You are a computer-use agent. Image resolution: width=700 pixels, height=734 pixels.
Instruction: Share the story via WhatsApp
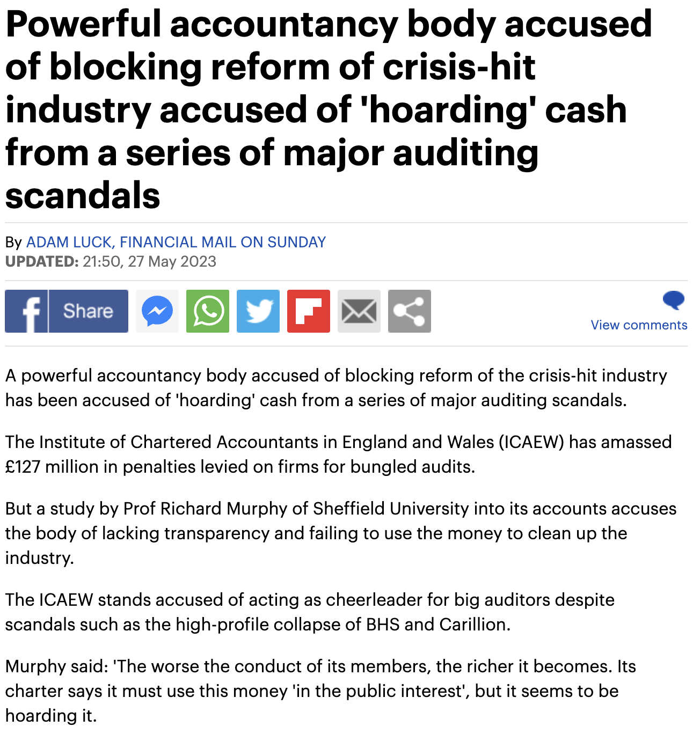[207, 311]
